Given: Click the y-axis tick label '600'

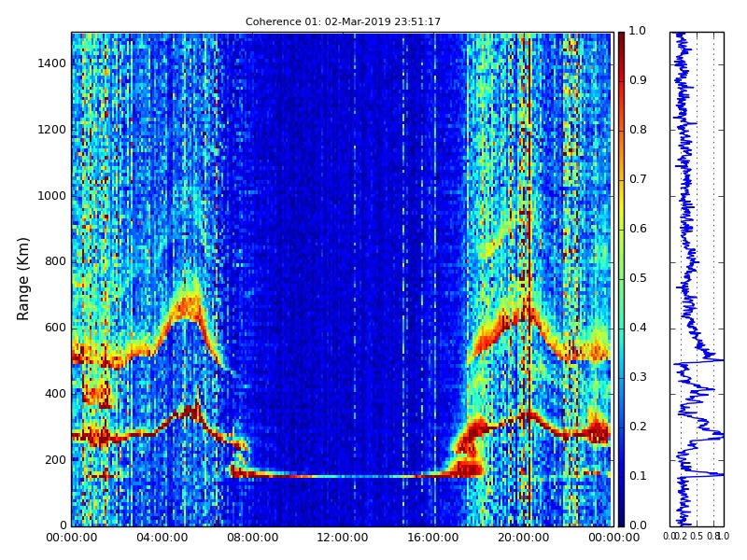Looking at the screenshot, I should (56, 329).
